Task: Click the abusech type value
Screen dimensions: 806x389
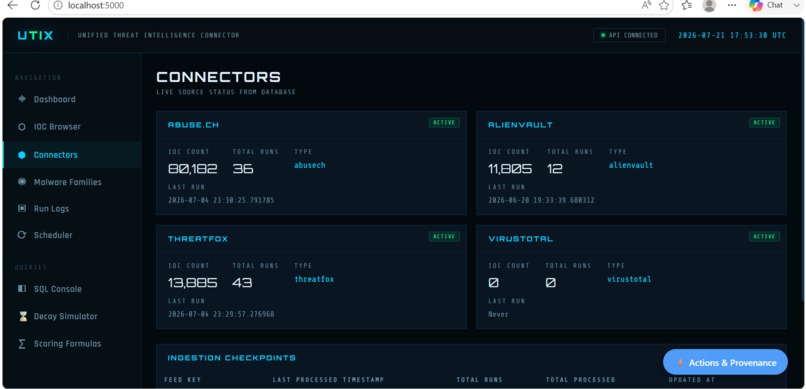Action: [x=310, y=165]
